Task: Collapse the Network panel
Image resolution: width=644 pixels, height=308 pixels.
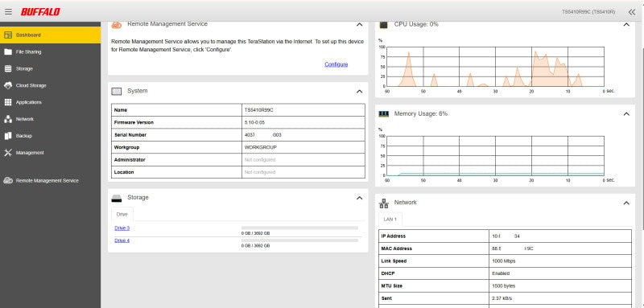Action: [626, 203]
